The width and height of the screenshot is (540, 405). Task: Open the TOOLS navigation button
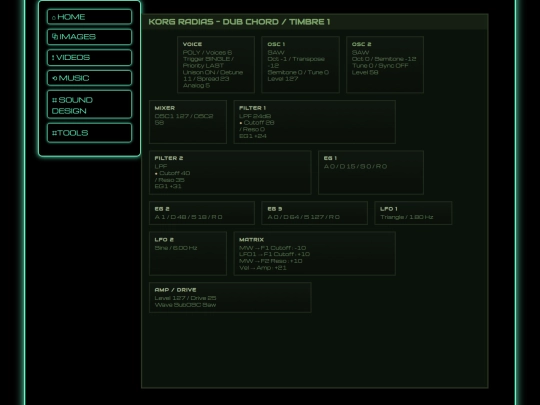[x=89, y=133]
